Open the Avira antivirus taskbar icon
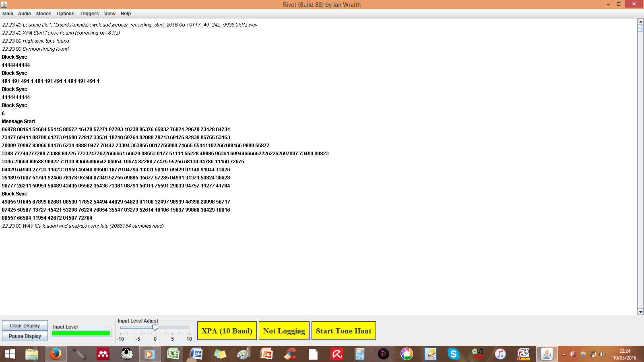The width and height of the screenshot is (644, 362). (337, 354)
